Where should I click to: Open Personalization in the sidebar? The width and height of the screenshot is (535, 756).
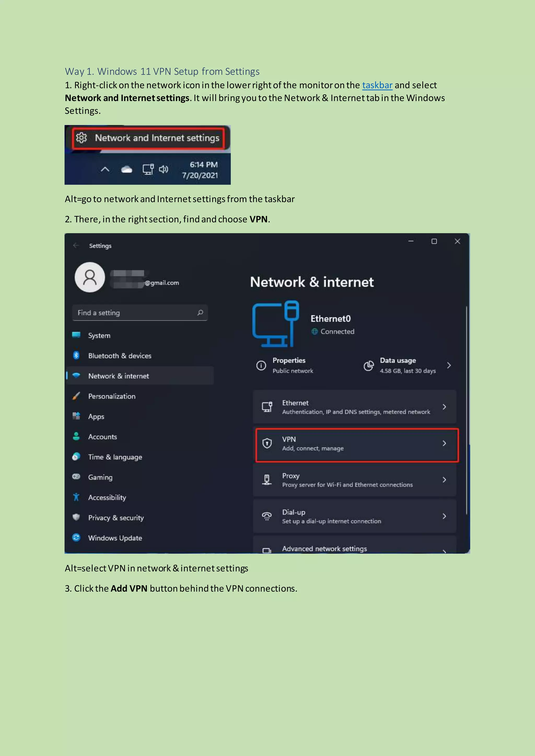[x=140, y=396]
